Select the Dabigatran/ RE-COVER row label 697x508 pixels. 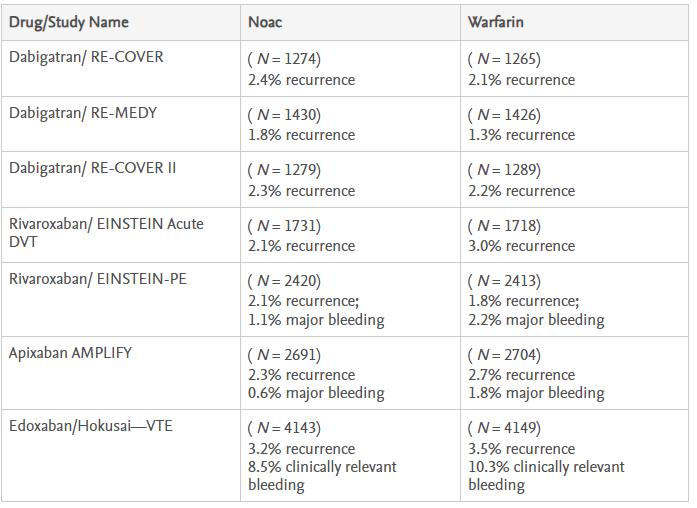click(x=86, y=57)
